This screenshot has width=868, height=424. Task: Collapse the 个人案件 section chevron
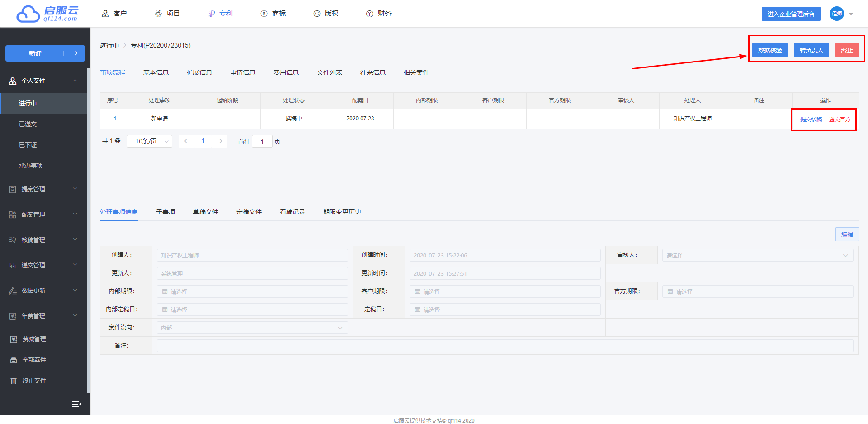pyautogui.click(x=75, y=81)
